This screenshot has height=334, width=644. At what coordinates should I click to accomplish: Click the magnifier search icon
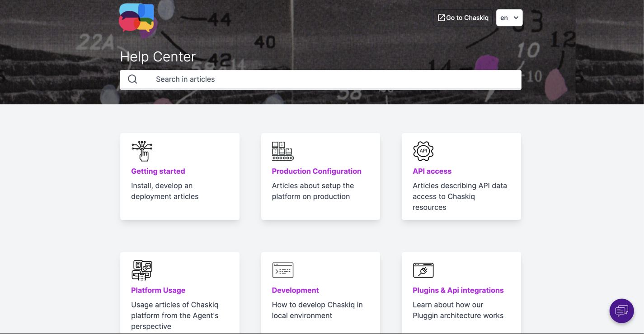(132, 79)
